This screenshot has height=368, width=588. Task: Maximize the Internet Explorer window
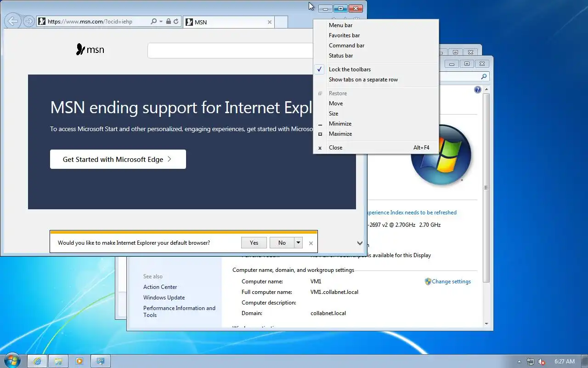[x=340, y=8]
